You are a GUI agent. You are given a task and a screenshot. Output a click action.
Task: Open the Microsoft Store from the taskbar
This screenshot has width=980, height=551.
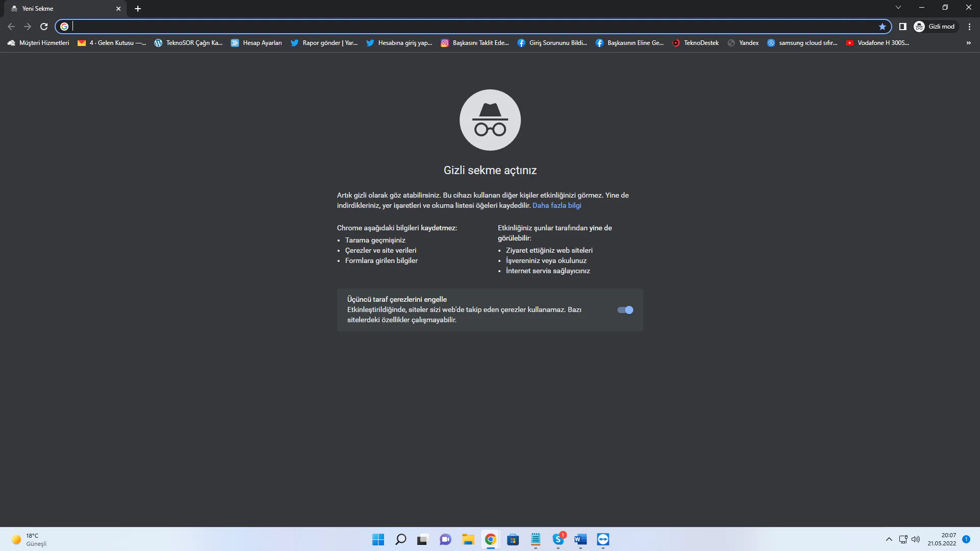tap(513, 540)
